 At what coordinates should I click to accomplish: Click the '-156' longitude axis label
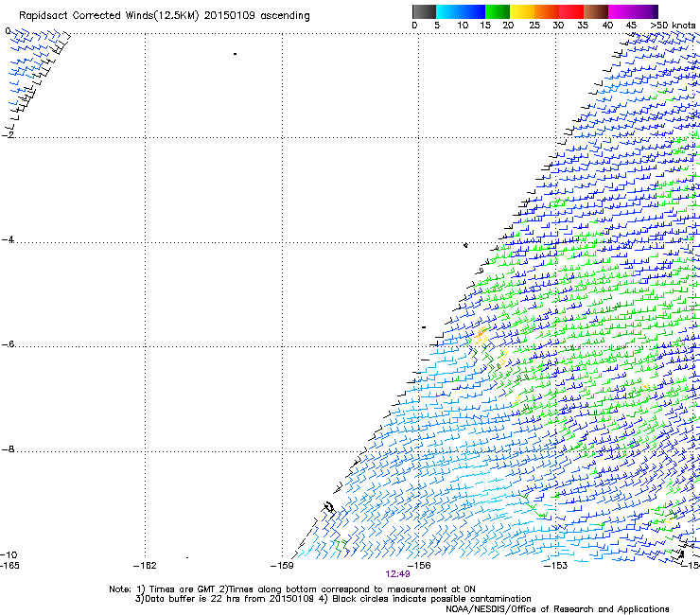(x=419, y=566)
